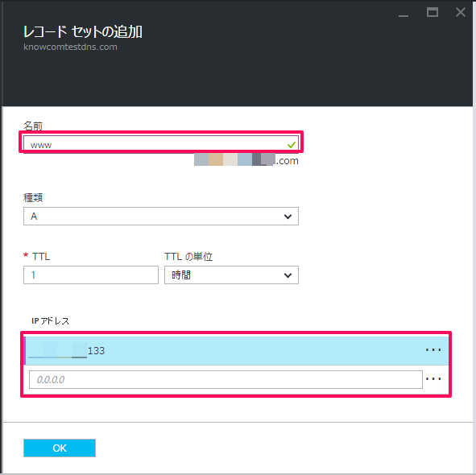Click the knowcomtestdns.com subtitle text
The image size is (476, 475).
tap(70, 47)
